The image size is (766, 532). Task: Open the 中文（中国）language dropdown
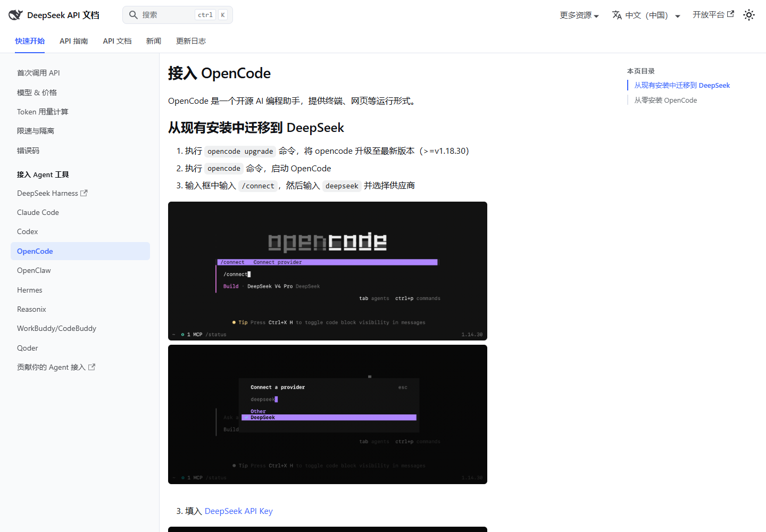click(x=646, y=15)
